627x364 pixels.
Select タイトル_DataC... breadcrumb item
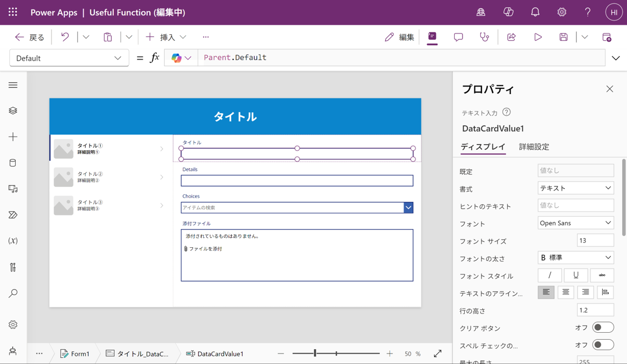point(138,354)
